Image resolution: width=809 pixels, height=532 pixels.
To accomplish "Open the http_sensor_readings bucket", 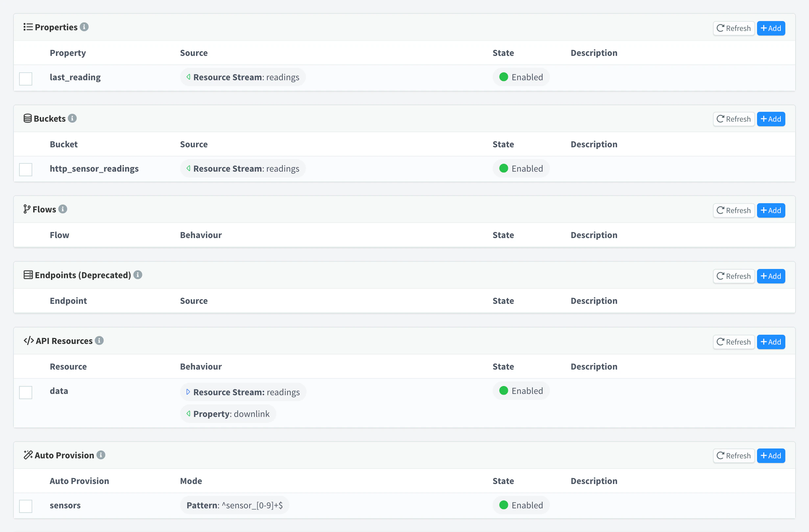I will tap(94, 169).
